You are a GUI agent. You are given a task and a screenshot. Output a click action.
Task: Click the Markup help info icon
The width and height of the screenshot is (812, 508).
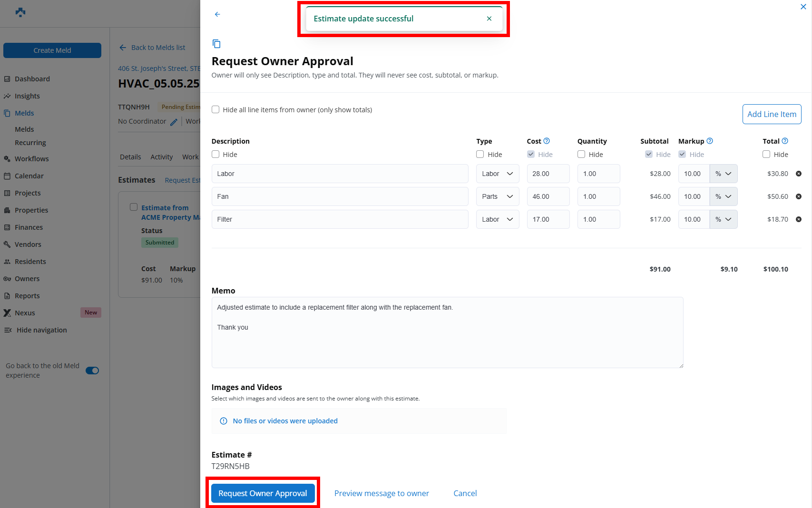point(710,141)
